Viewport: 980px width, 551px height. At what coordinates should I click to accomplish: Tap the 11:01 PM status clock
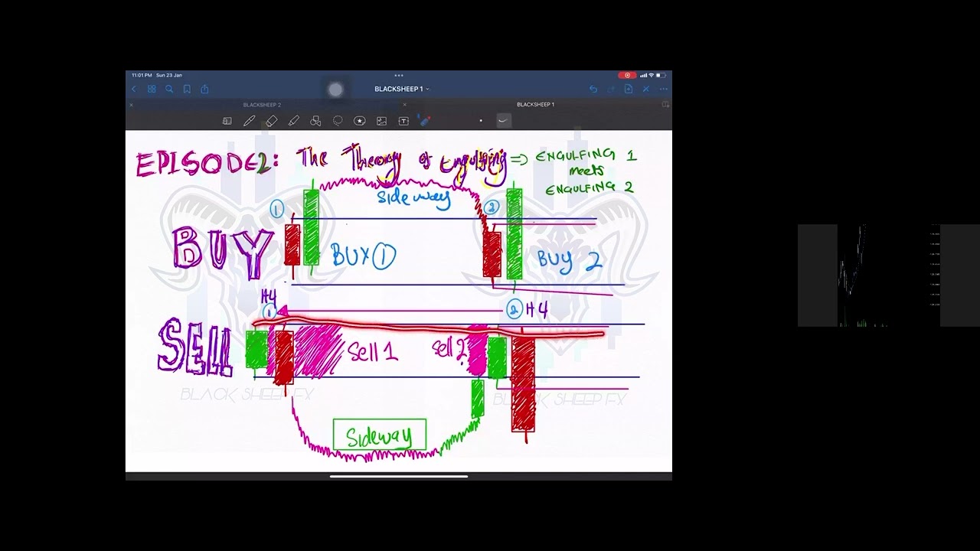click(x=142, y=75)
